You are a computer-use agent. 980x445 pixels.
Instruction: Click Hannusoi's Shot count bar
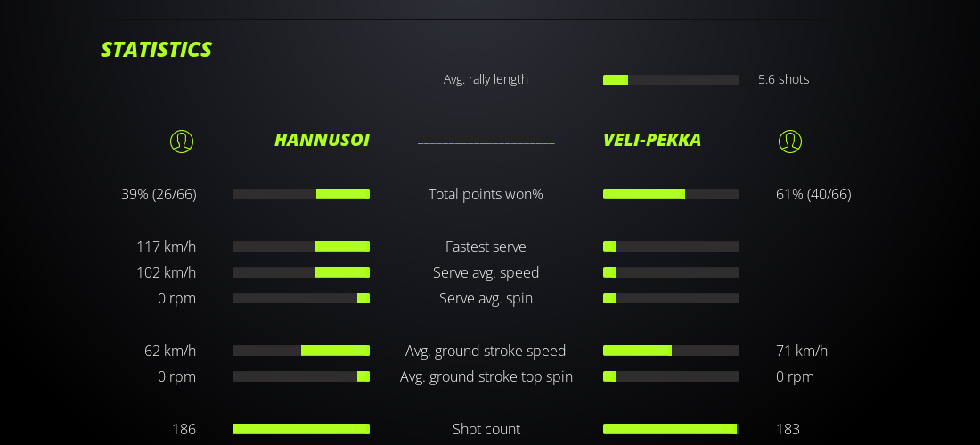301,429
